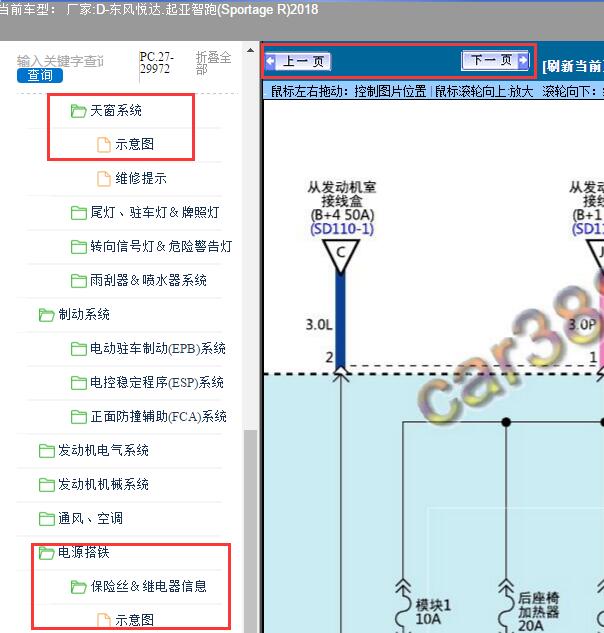Image resolution: width=604 pixels, height=633 pixels.
Task: Go to previous page with 上一页
Action: click(x=298, y=61)
